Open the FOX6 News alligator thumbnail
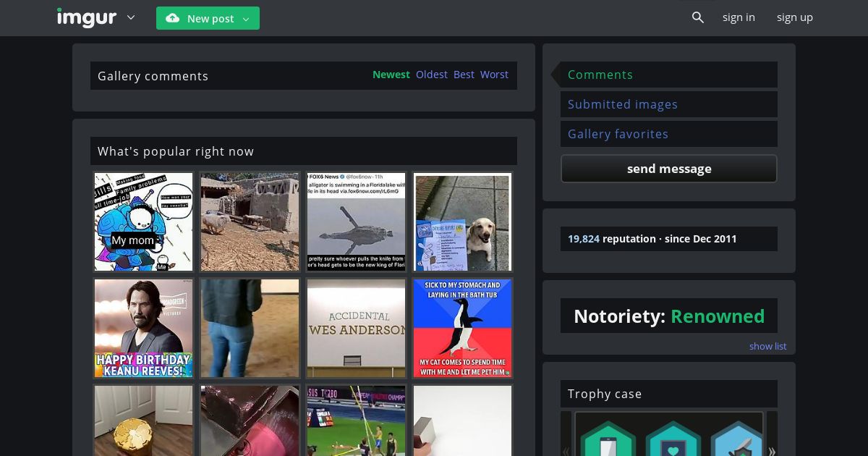The height and width of the screenshot is (456, 868). coord(356,221)
